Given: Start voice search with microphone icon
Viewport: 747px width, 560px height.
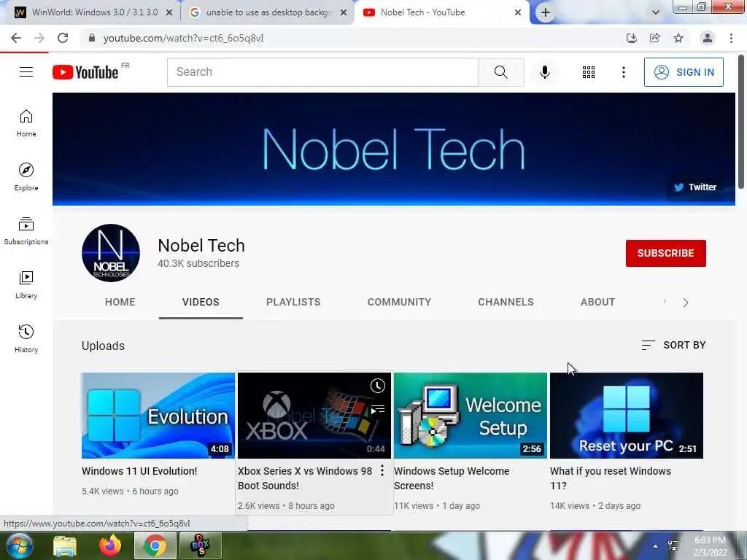Looking at the screenshot, I should pyautogui.click(x=544, y=72).
